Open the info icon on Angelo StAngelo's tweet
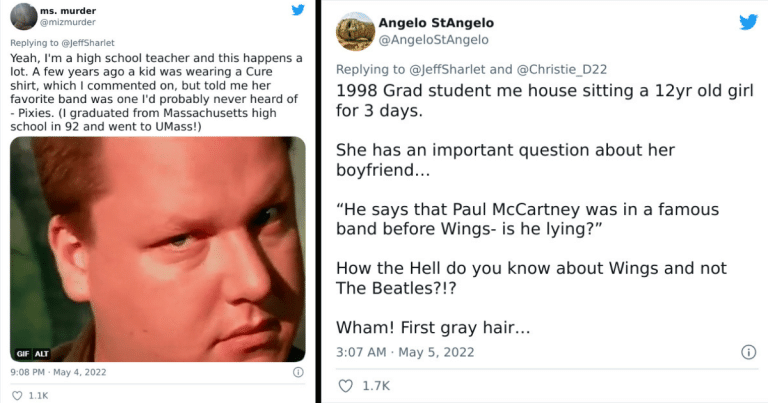 747,352
